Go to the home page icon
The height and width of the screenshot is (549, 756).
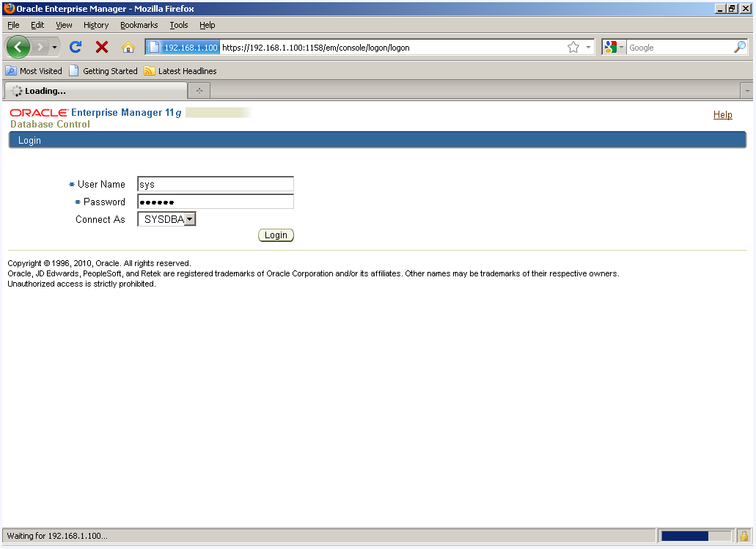[128, 47]
